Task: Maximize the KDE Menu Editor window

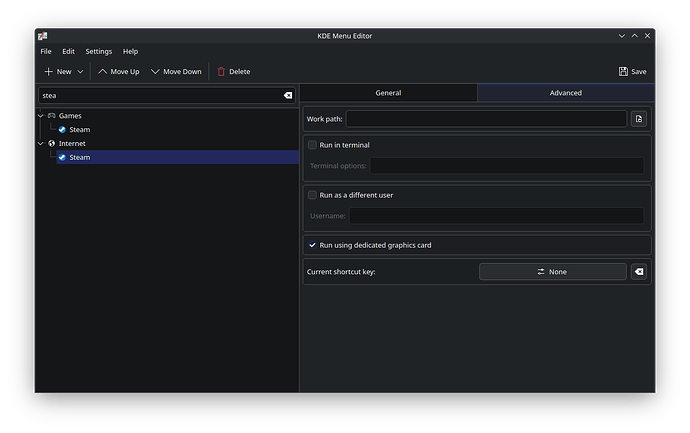Action: (x=635, y=36)
